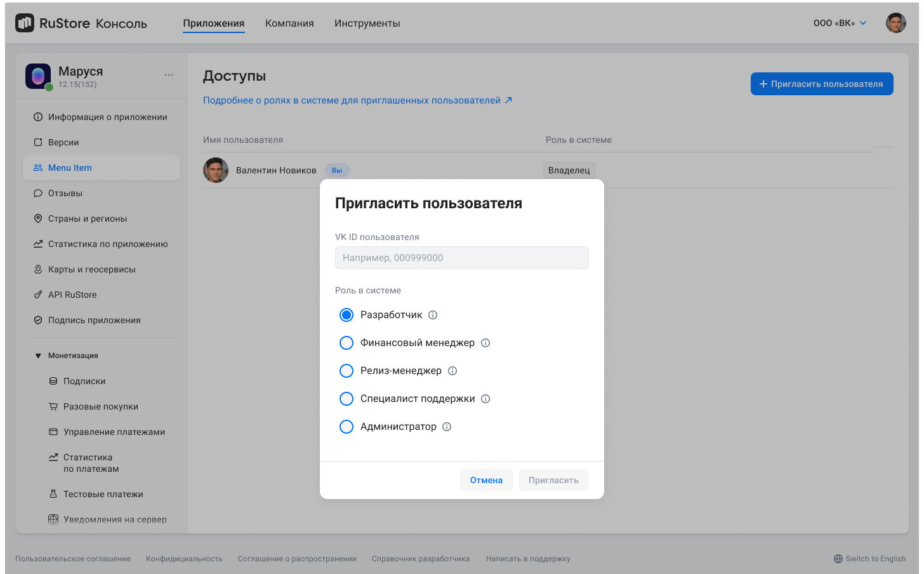The width and height of the screenshot is (924, 574).
Task: Open Справочник разработчика link
Action: [421, 559]
